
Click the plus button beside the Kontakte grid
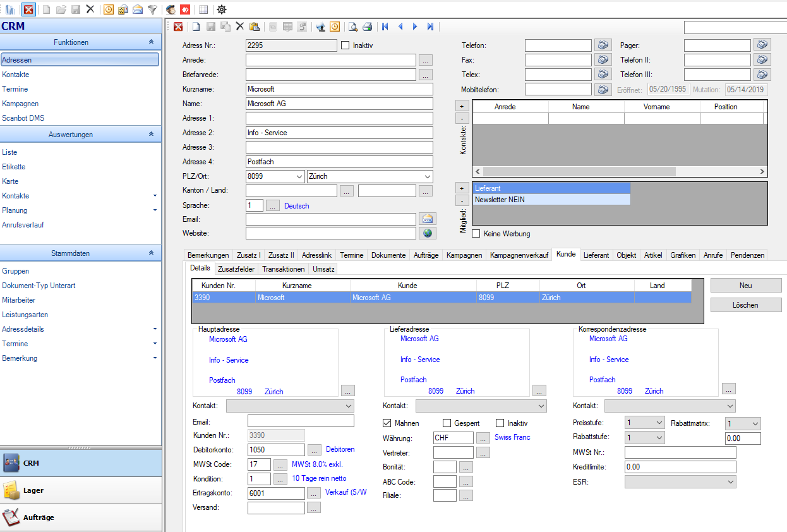[462, 106]
